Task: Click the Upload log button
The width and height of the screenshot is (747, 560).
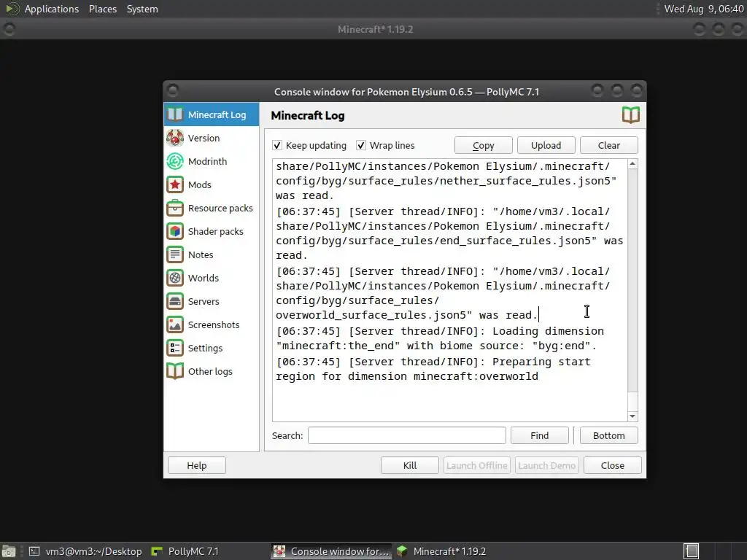Action: point(546,145)
